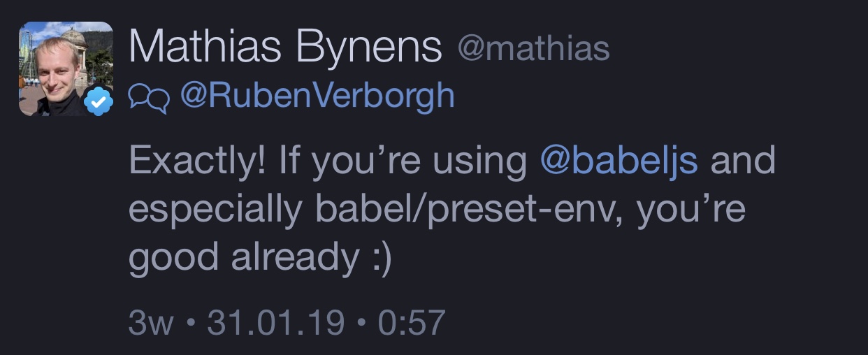Follow the @babeljs mention link

point(619,161)
